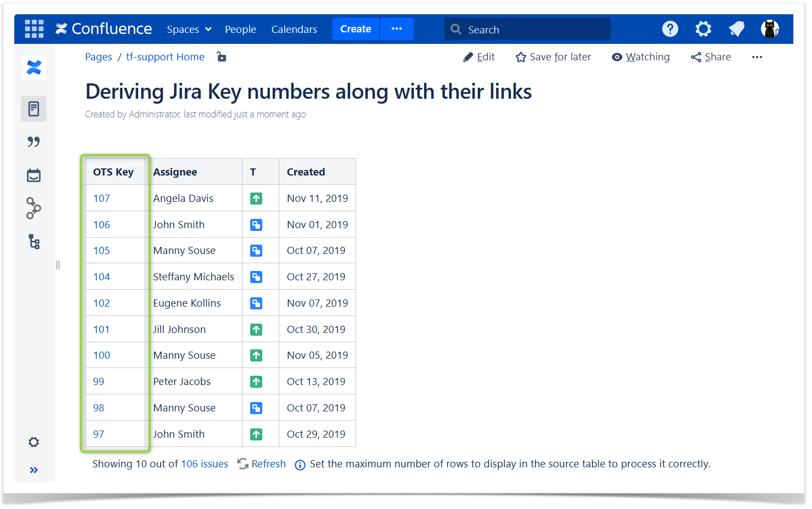Open the Calendars menu in header
The image size is (812, 509).
pos(294,30)
